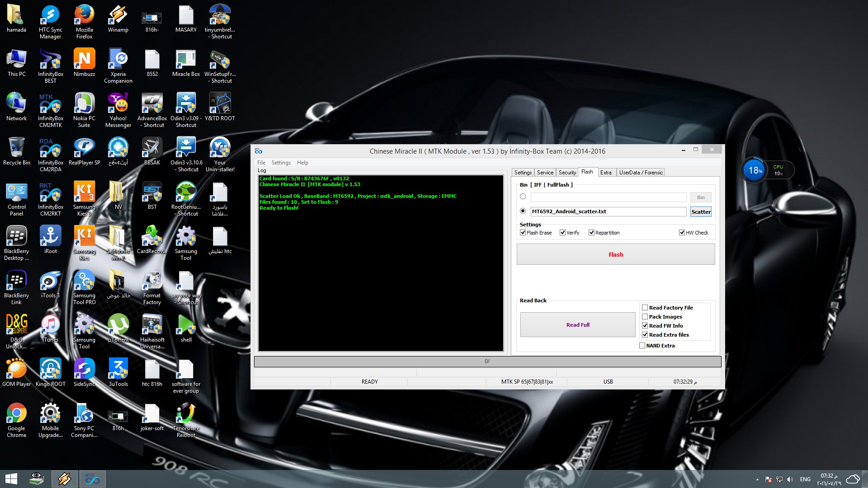Click the empty Bin file path field
The image size is (868, 488).
609,197
